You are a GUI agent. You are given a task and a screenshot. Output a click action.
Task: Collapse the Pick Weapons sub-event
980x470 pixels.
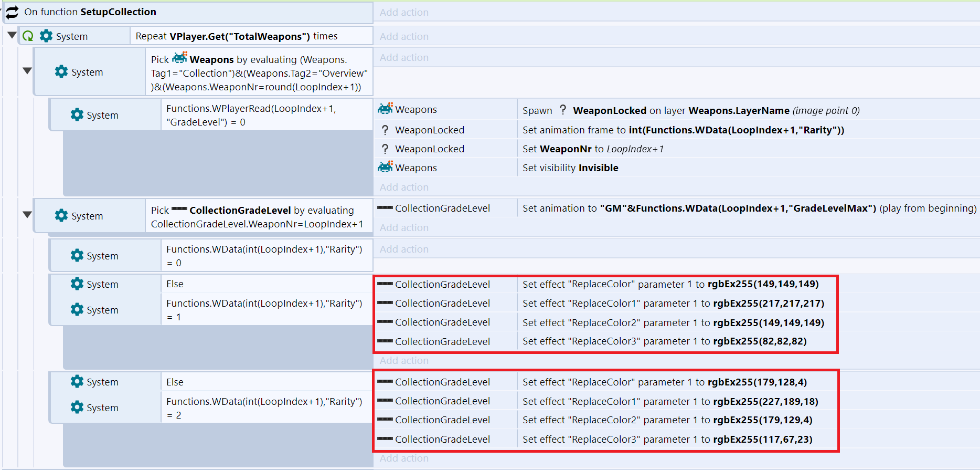pyautogui.click(x=27, y=70)
